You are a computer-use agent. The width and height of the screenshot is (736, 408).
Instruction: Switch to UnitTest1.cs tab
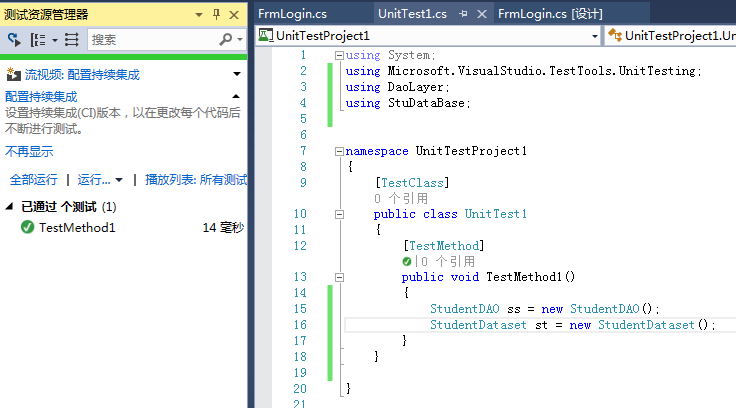412,14
